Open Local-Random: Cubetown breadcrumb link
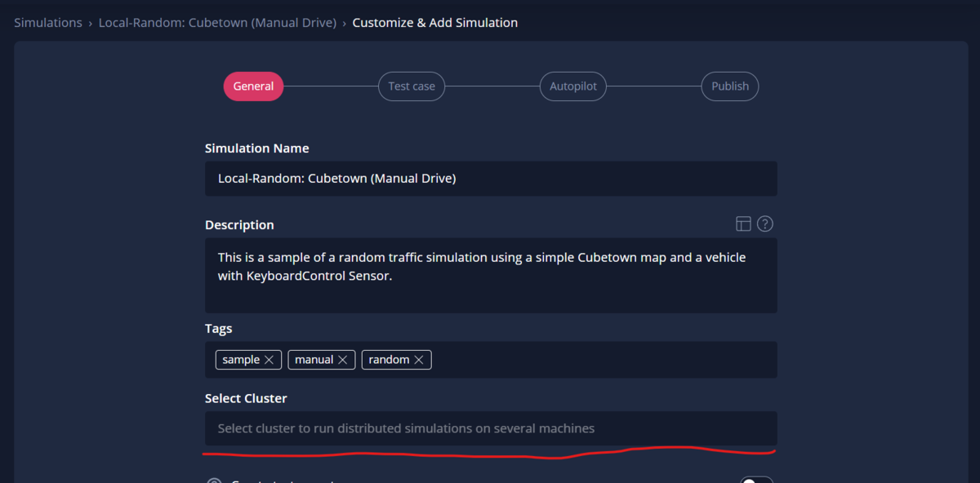 point(217,23)
